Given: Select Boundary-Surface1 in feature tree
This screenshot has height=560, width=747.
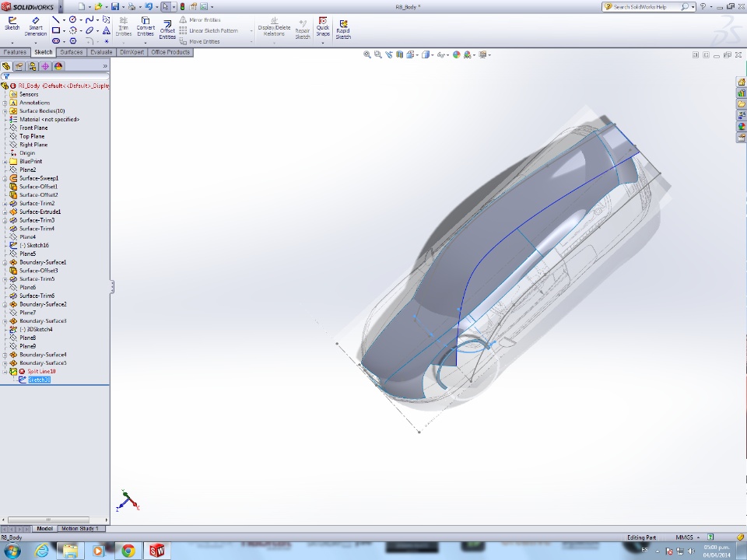Looking at the screenshot, I should pyautogui.click(x=42, y=262).
